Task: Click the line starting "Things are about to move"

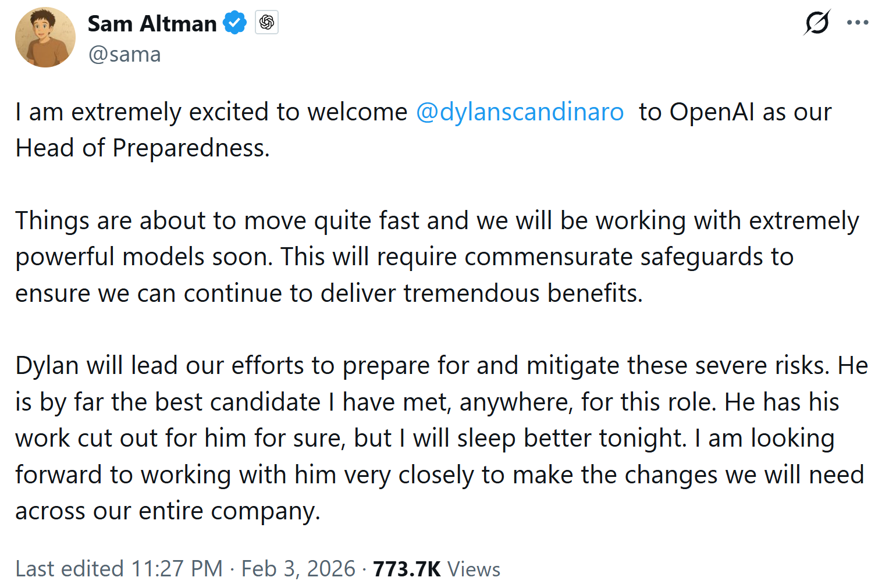Action: click(436, 220)
